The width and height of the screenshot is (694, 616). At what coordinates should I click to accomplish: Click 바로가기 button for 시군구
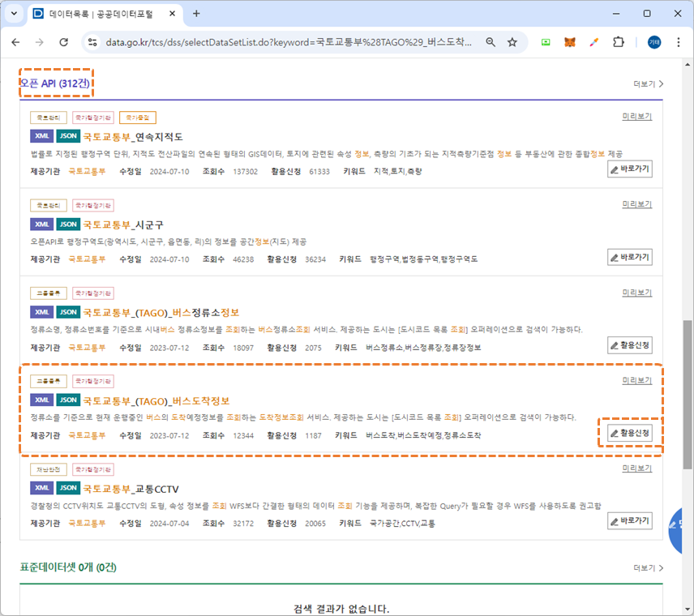tap(629, 257)
